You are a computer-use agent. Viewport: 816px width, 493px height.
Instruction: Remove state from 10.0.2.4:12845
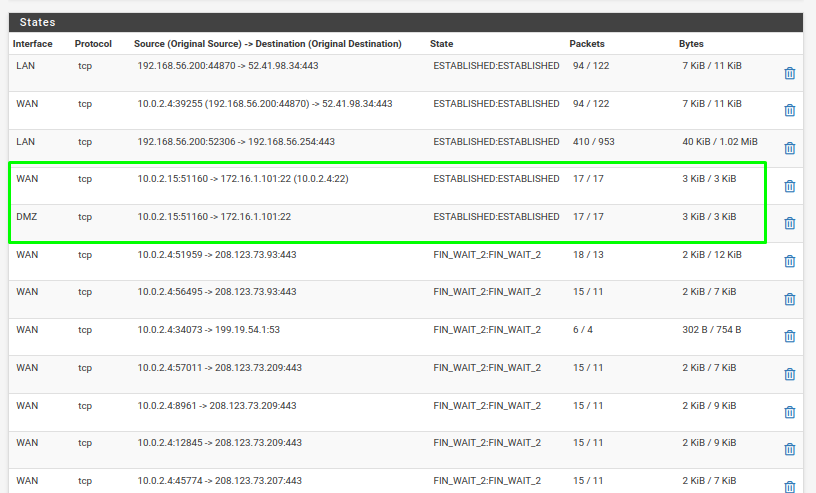pyautogui.click(x=789, y=449)
